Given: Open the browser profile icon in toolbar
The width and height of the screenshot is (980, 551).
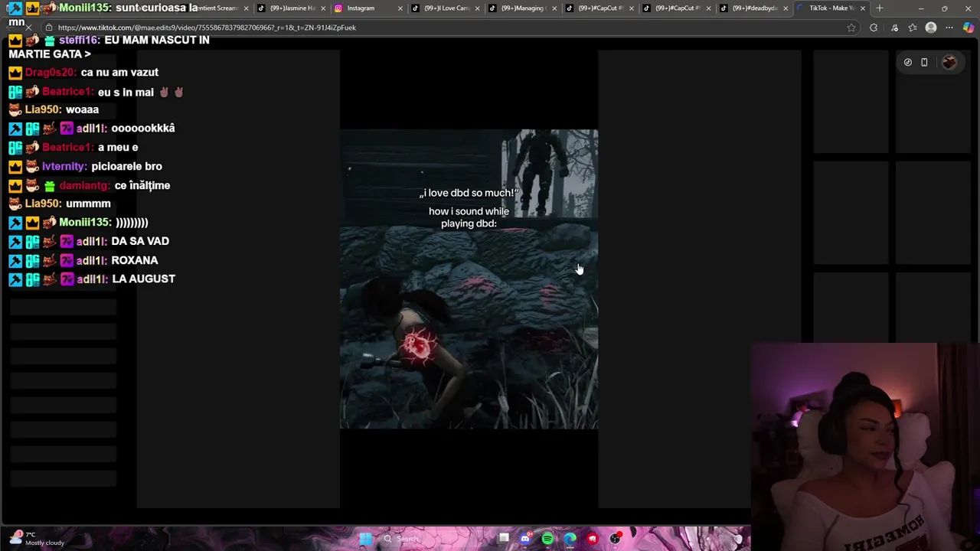Looking at the screenshot, I should point(931,28).
